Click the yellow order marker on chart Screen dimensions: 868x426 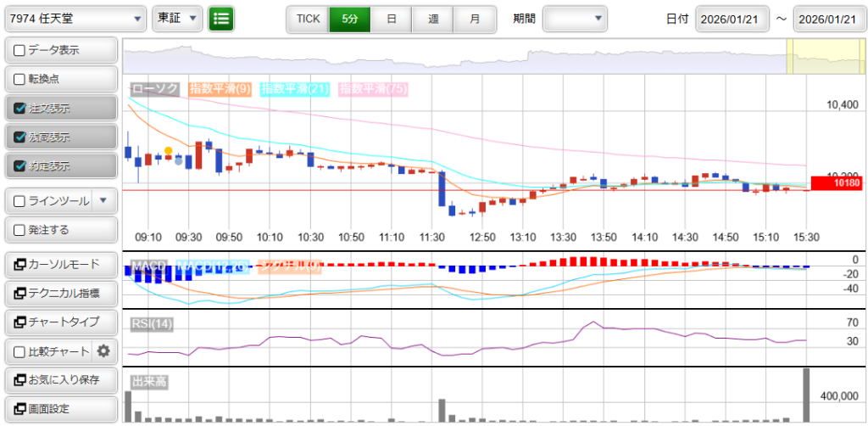pyautogui.click(x=169, y=150)
